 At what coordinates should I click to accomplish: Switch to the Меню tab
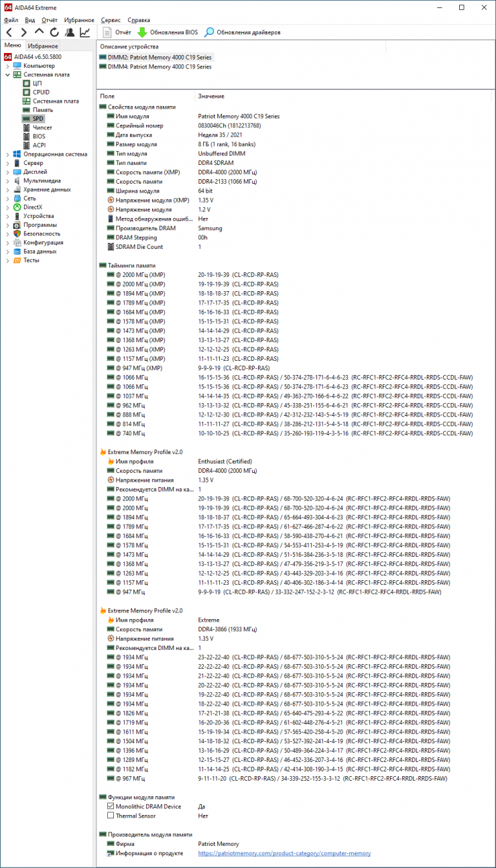pos(13,45)
